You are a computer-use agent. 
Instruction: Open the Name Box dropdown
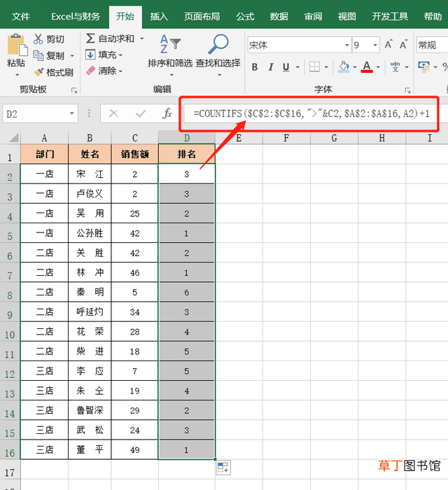(x=72, y=113)
